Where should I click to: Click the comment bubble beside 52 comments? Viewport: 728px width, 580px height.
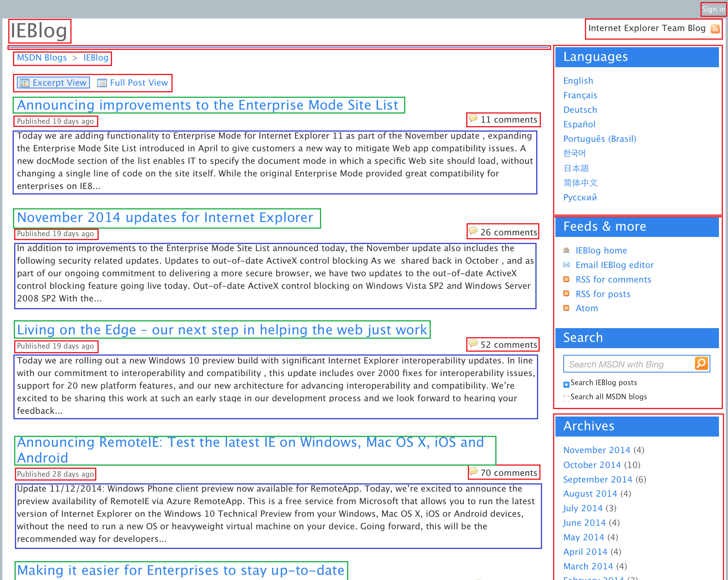[473, 343]
